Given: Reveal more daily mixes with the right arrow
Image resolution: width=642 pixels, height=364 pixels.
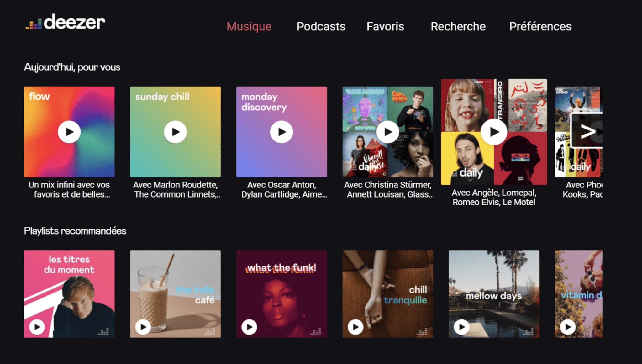Looking at the screenshot, I should pyautogui.click(x=588, y=132).
